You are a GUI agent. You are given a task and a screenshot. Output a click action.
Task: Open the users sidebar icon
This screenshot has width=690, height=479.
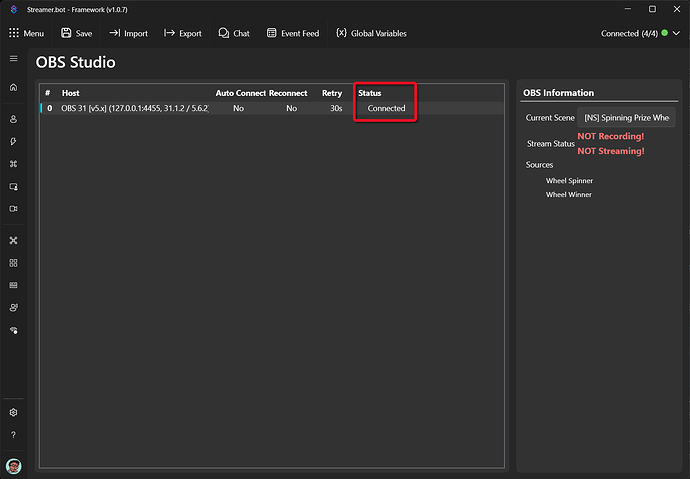coord(14,308)
